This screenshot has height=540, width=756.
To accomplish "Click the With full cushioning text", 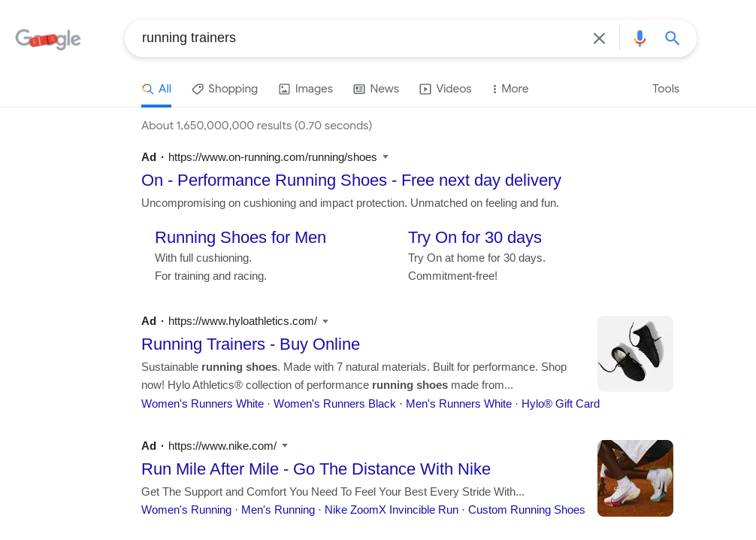I will [203, 258].
